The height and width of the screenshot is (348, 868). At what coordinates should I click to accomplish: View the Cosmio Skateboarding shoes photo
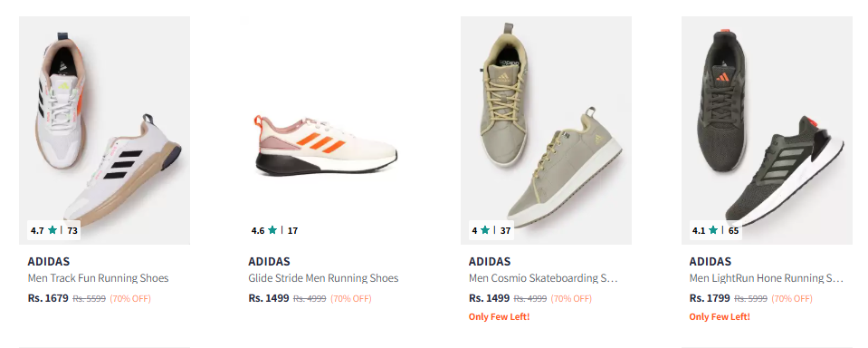546,130
